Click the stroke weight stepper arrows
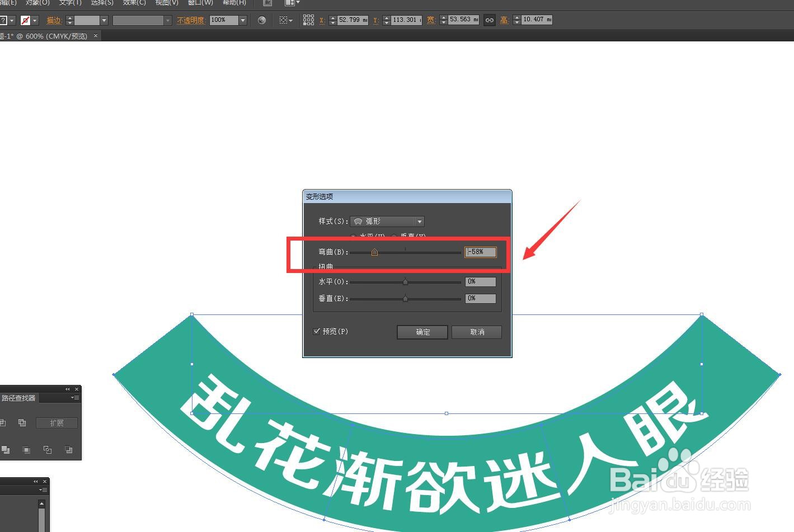 [x=69, y=20]
